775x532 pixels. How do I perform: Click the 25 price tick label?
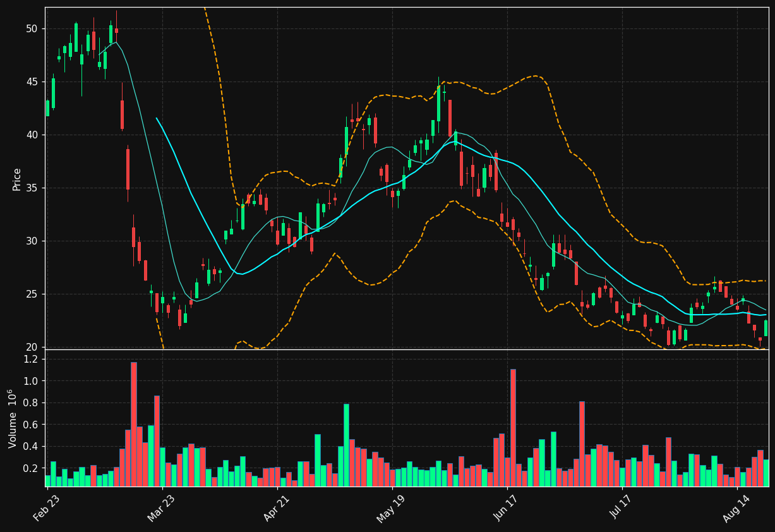click(x=32, y=294)
